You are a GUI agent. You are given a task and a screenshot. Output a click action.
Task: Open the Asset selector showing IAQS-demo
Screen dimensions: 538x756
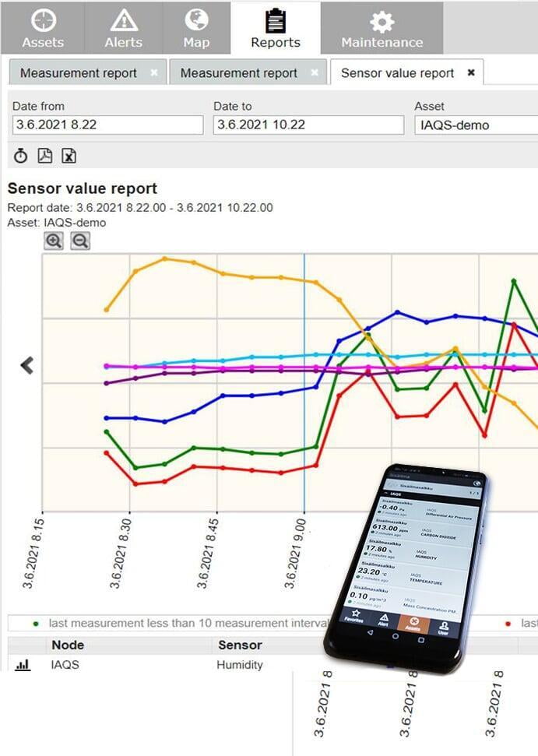pyautogui.click(x=475, y=125)
